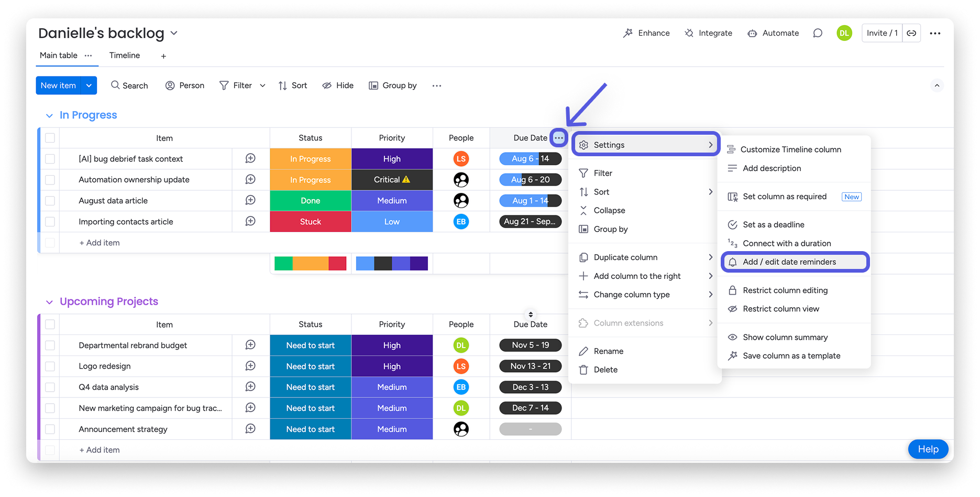This screenshot has height=497, width=980.
Task: Toggle select-all checkbox in In Progress header
Action: click(50, 138)
